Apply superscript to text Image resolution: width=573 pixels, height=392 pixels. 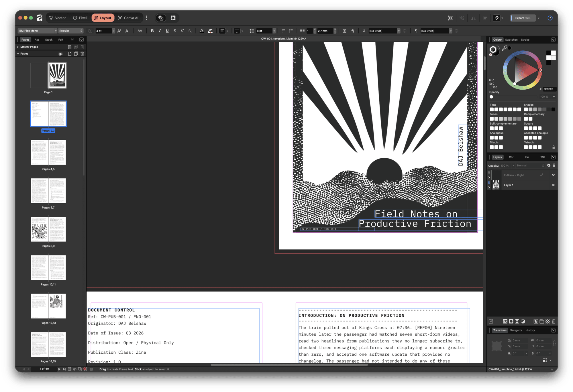[x=183, y=31]
